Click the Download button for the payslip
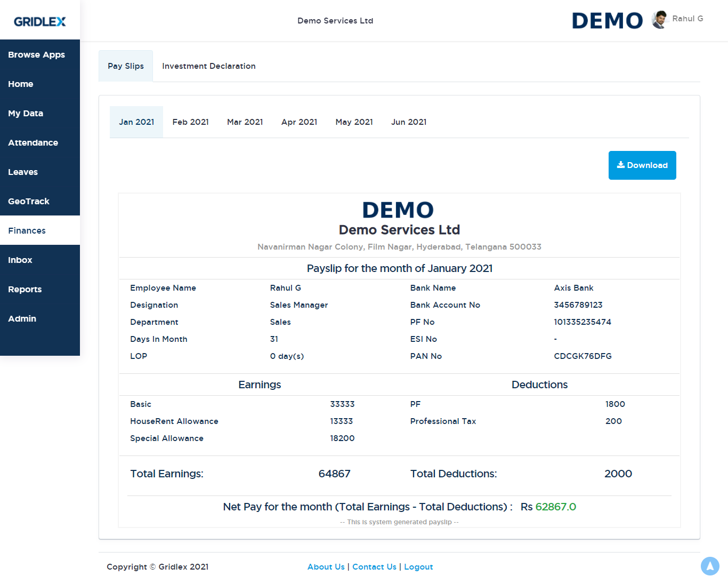The height and width of the screenshot is (584, 728). point(642,165)
